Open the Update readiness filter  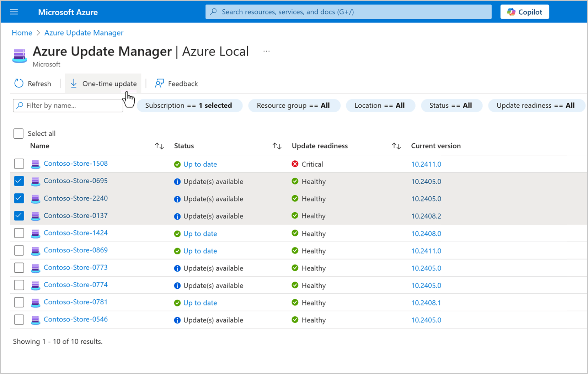(x=536, y=105)
